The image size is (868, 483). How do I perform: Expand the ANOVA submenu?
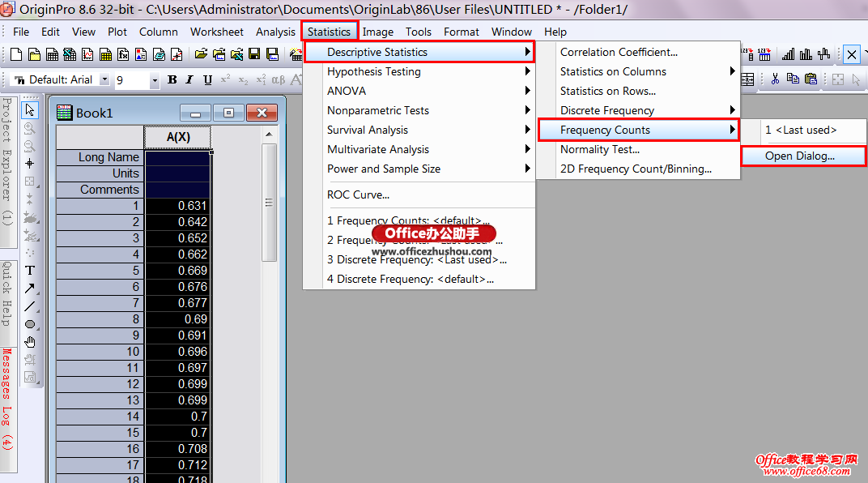[419, 91]
